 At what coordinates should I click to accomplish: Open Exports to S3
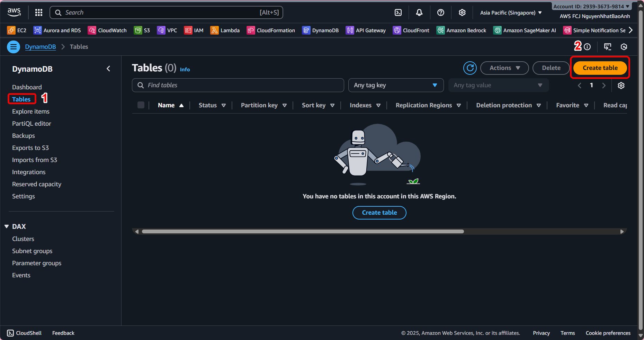pyautogui.click(x=30, y=148)
